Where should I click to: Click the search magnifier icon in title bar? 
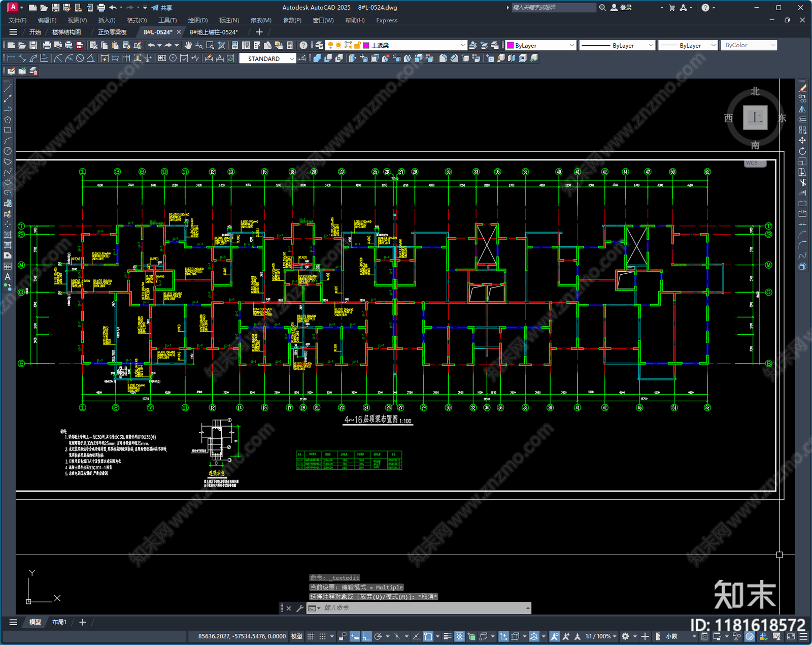pyautogui.click(x=602, y=8)
